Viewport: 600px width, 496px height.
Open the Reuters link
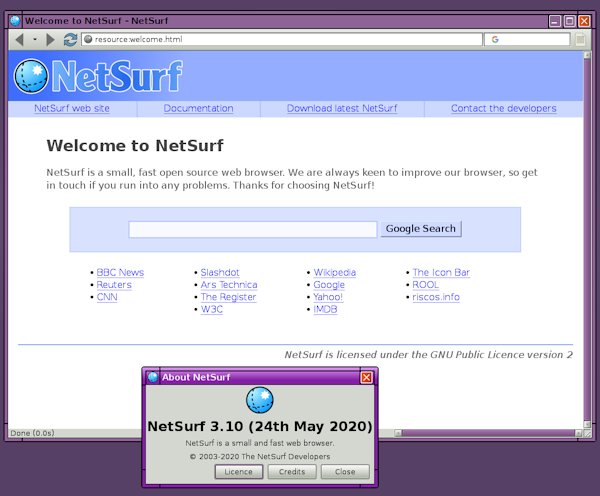tap(114, 285)
